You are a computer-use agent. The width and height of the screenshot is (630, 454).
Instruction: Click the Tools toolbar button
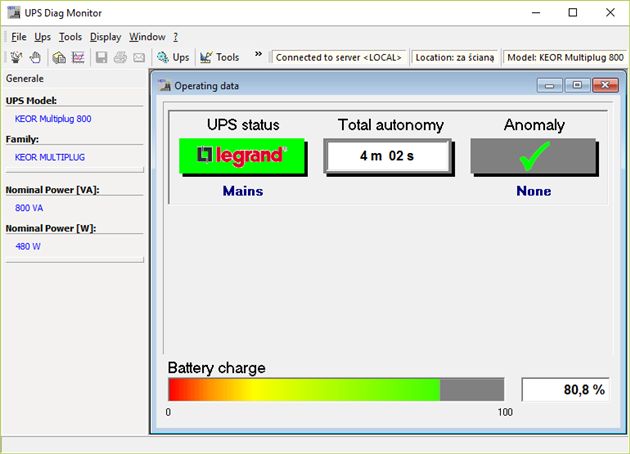click(219, 57)
